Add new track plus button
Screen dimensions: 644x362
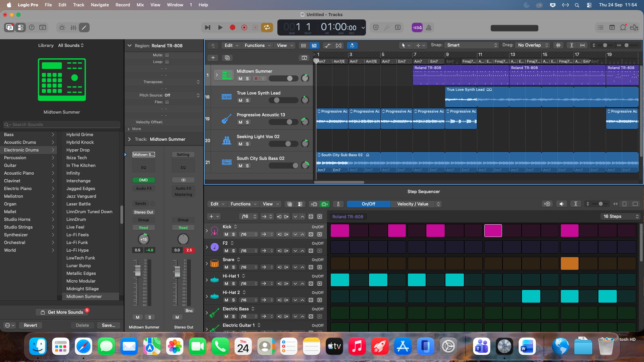click(213, 58)
